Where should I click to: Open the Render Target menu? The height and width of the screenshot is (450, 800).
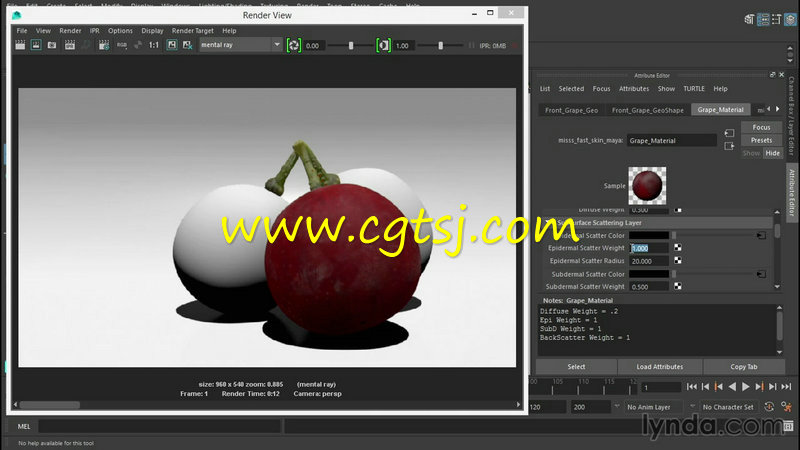[x=192, y=31]
